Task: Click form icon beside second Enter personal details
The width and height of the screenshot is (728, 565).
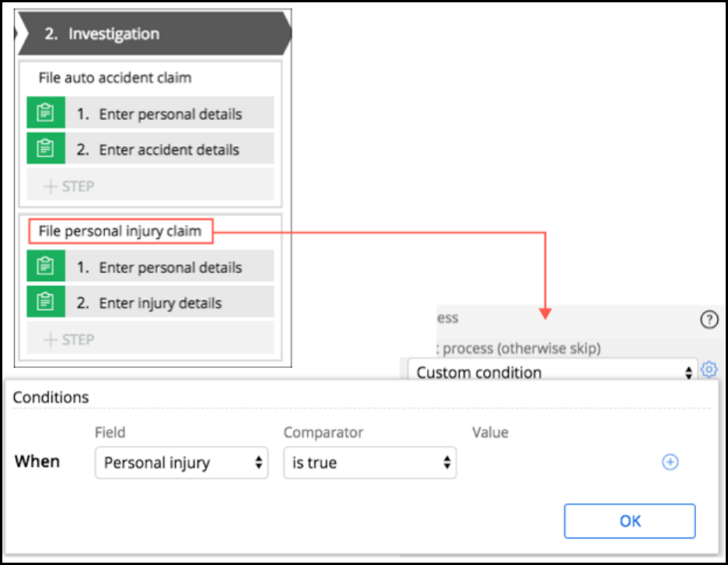Action: pyautogui.click(x=46, y=266)
